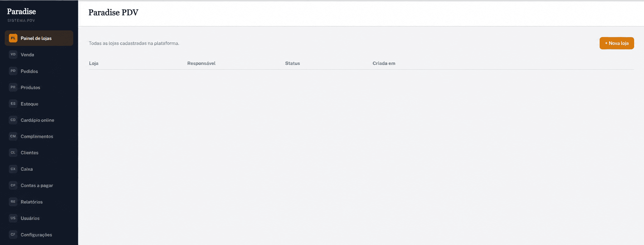The image size is (644, 245).
Task: Click the CF icon beside Configurações
Action: pyautogui.click(x=13, y=235)
